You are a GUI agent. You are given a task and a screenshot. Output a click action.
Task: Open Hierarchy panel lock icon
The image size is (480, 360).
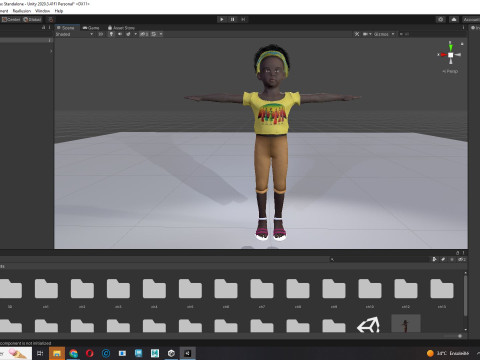click(x=44, y=27)
